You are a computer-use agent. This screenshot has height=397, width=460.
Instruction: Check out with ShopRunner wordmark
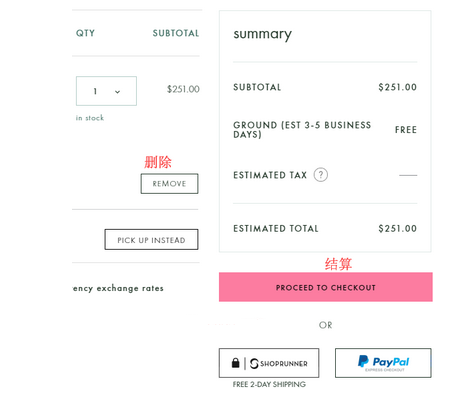point(284,364)
